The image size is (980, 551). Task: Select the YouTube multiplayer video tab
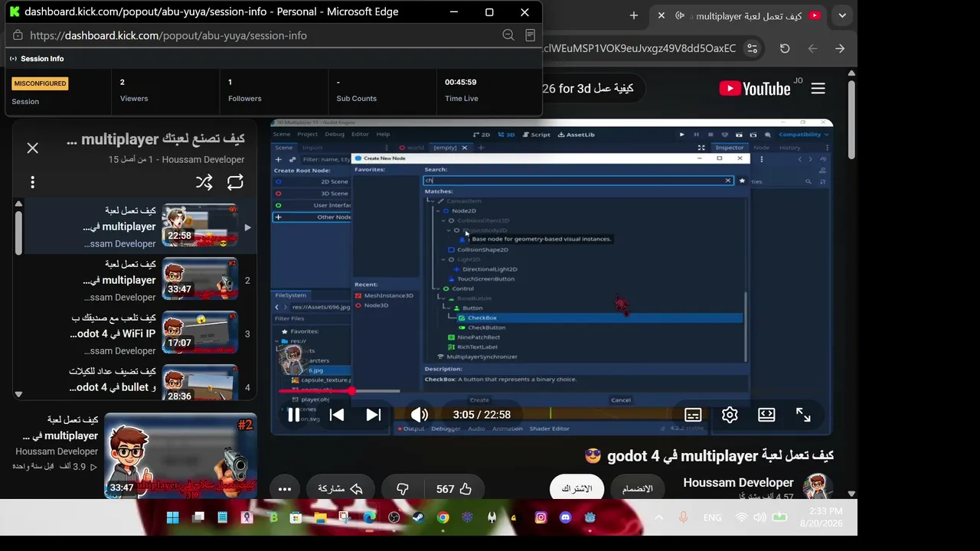(740, 15)
